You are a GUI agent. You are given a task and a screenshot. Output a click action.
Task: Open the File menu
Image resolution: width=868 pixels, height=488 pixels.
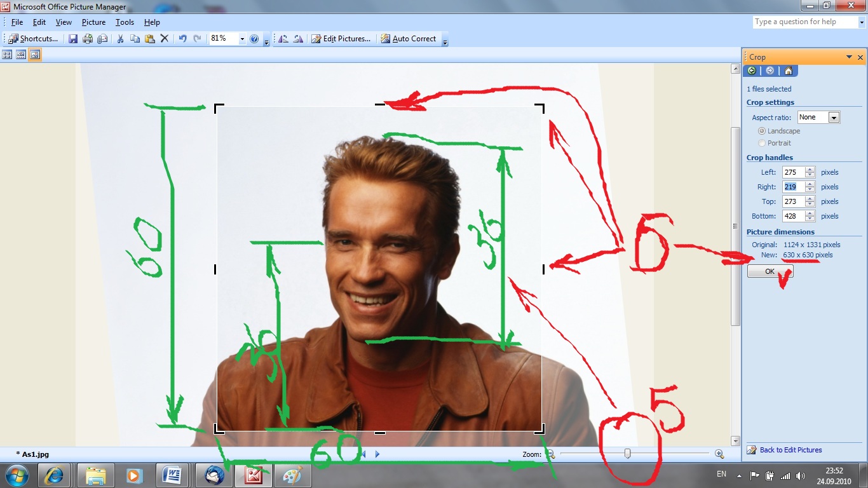point(17,22)
